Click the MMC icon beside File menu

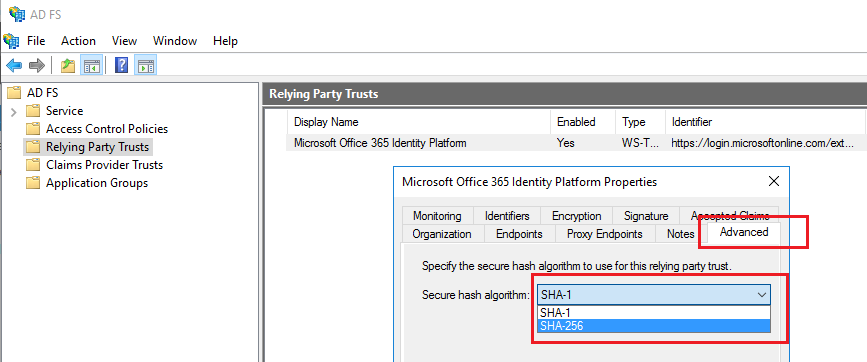[11, 41]
